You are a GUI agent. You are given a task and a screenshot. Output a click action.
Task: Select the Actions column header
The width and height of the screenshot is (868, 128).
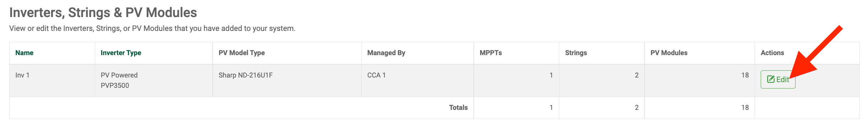click(x=772, y=53)
